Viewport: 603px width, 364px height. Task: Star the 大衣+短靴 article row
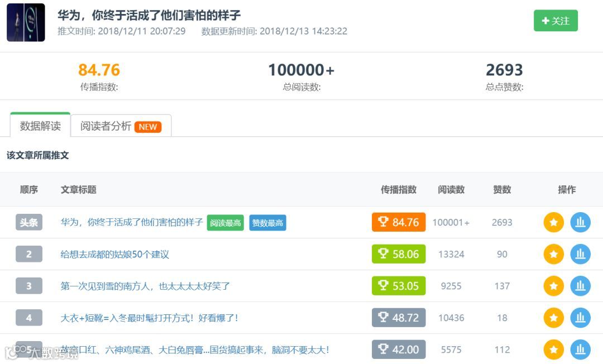click(553, 318)
